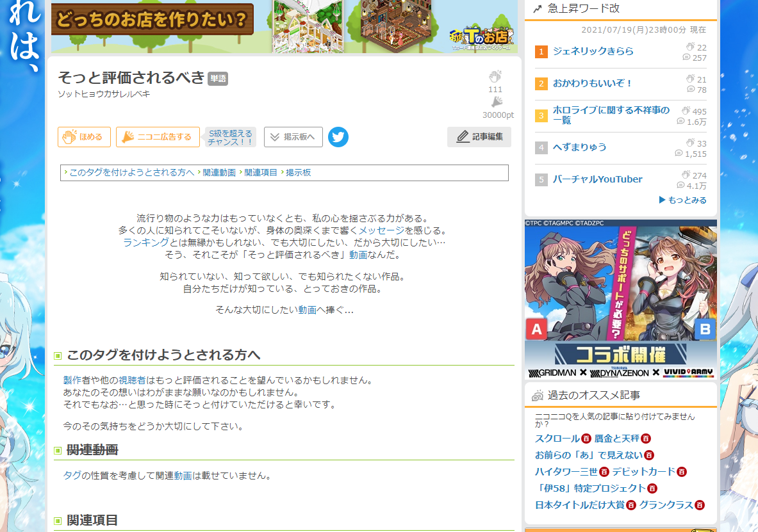The image size is (758, 532).
Task: Click the どっちのお店を作りたい top banner
Action: point(284,26)
